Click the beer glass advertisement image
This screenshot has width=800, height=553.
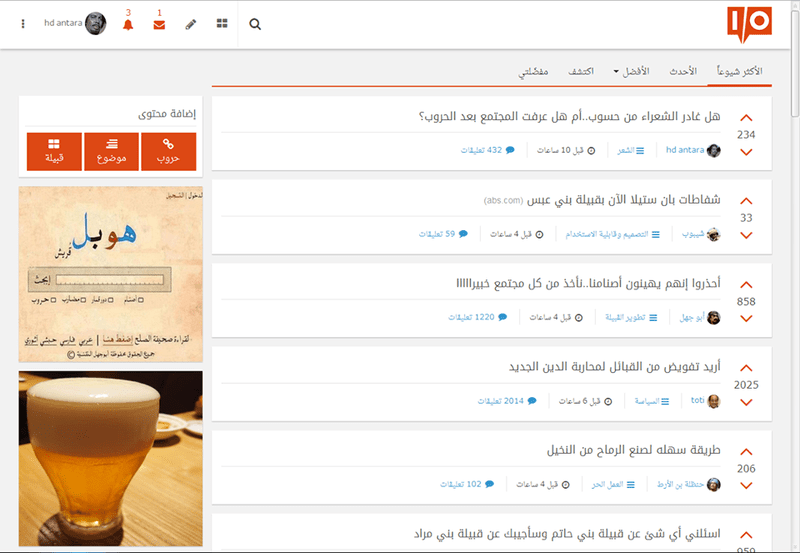point(111,458)
